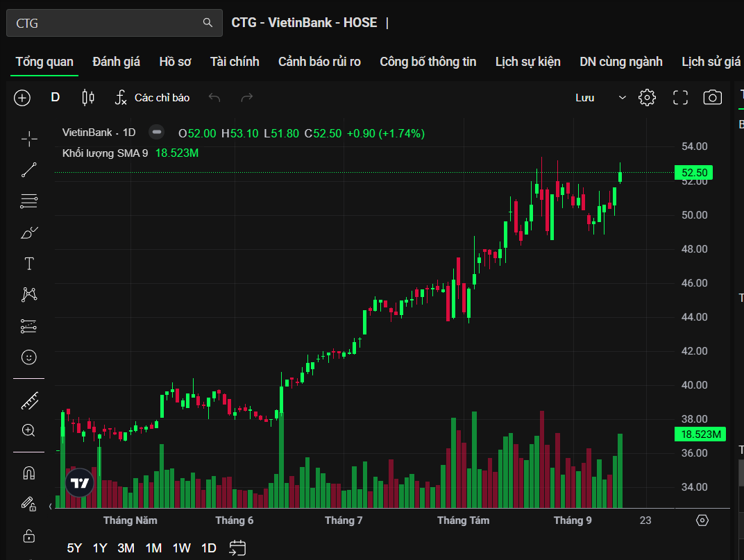Click the Tháng 7 time axis label
This screenshot has width=744, height=560.
click(x=344, y=520)
